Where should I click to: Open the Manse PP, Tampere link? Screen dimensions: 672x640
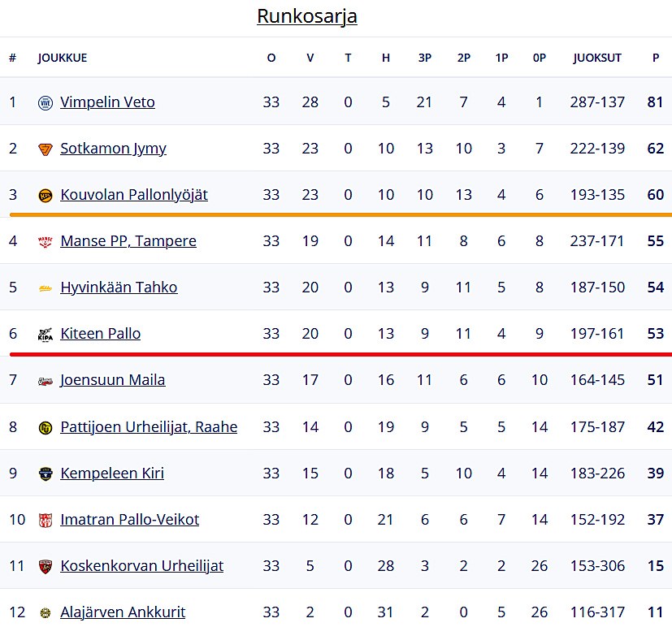coord(128,240)
